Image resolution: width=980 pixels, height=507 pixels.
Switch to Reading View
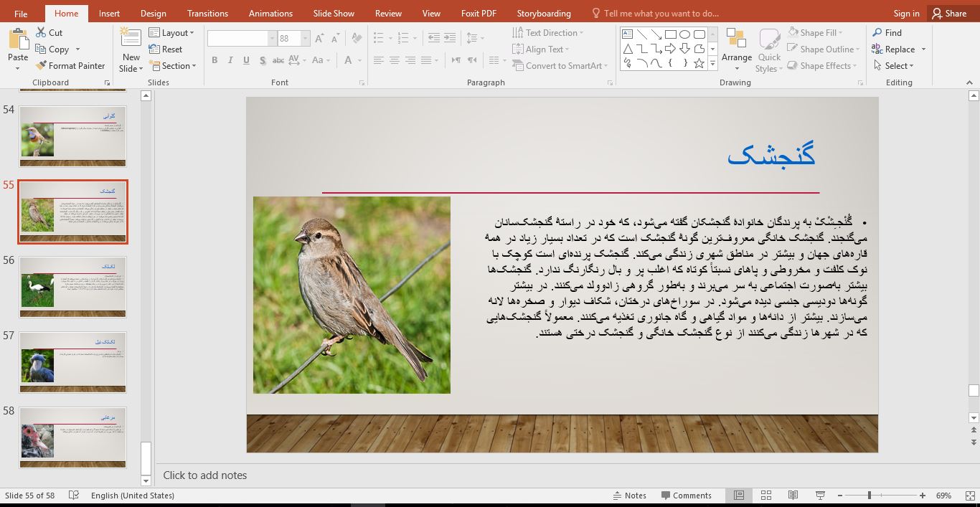coord(793,496)
